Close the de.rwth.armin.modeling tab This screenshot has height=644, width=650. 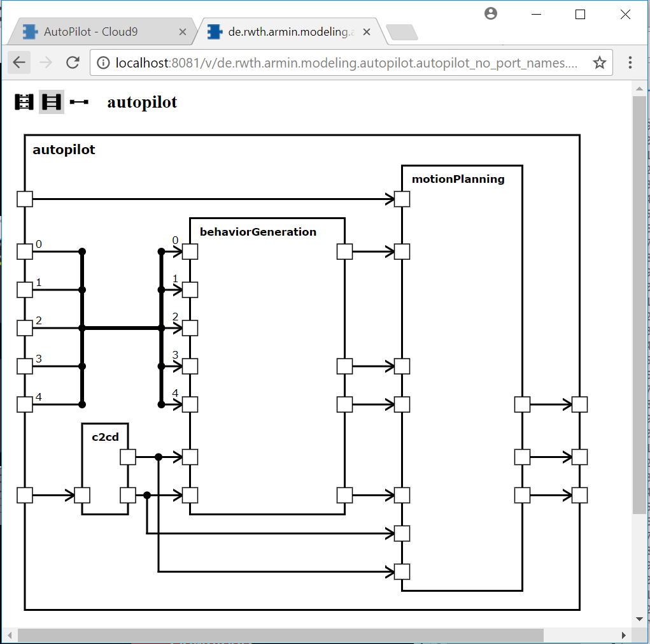[367, 32]
